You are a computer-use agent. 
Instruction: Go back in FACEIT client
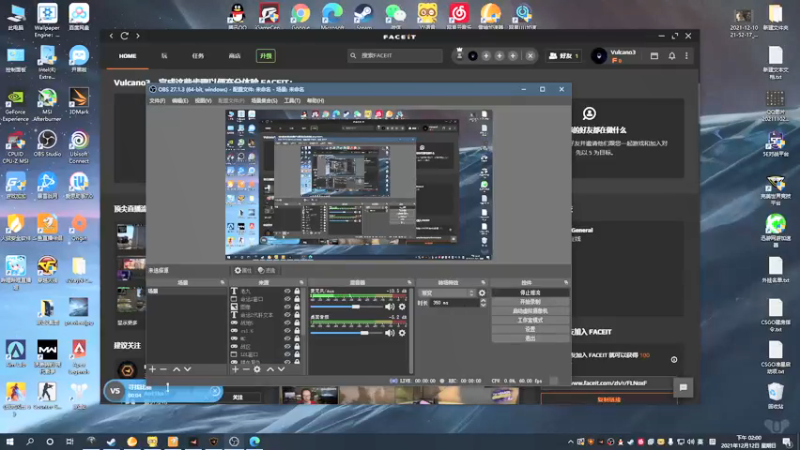click(x=111, y=36)
